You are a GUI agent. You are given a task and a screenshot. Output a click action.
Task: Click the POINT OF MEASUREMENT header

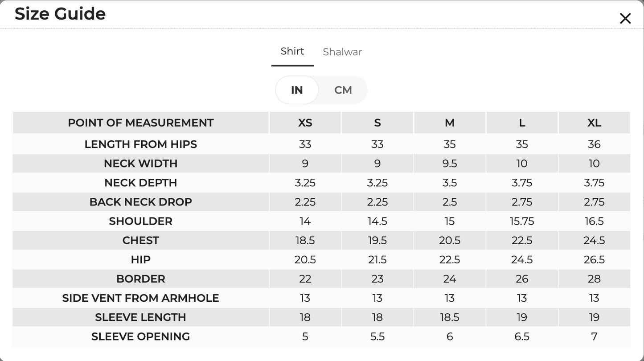click(141, 123)
